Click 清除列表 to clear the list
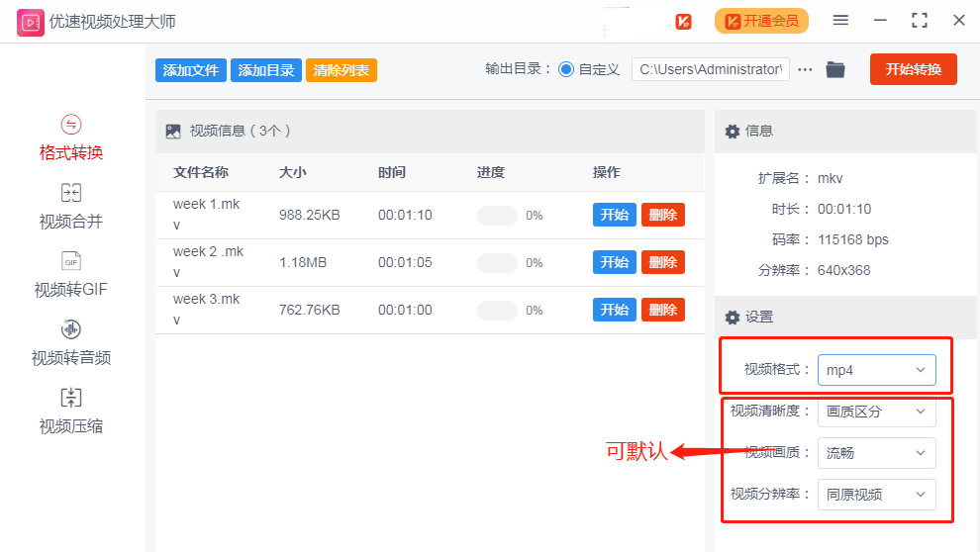 342,70
